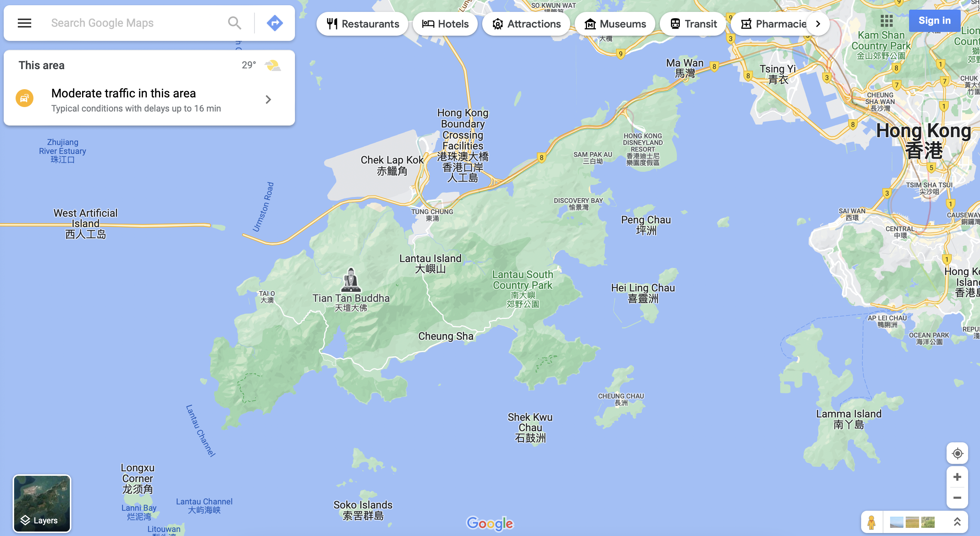Viewport: 980px width, 536px height.
Task: Select the Museums category chip
Action: 615,23
